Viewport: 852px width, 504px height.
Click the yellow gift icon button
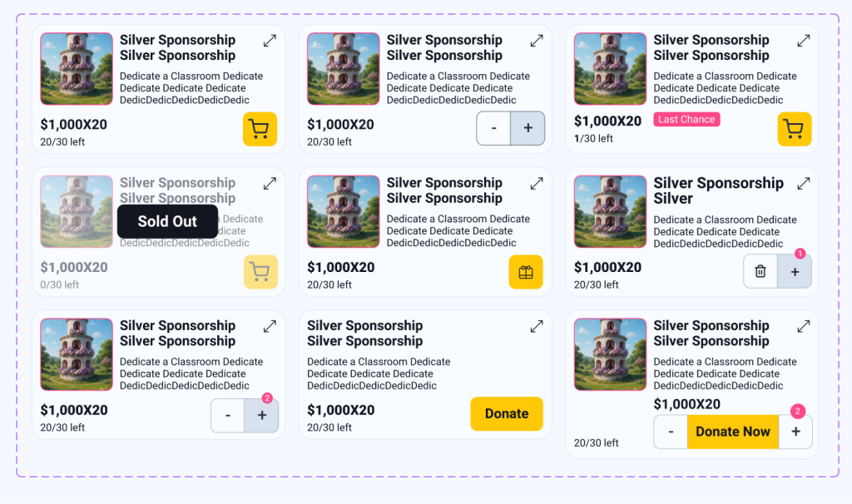525,272
